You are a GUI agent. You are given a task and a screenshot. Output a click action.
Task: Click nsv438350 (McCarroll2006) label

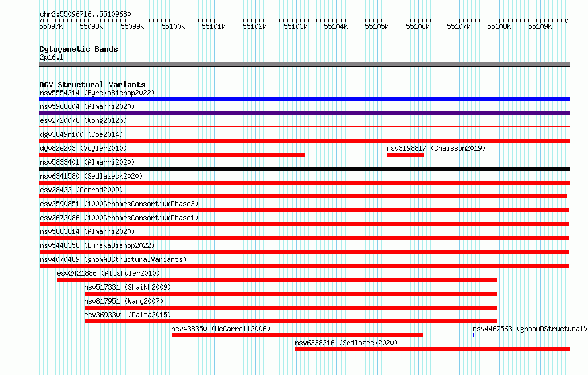pyautogui.click(x=221, y=329)
